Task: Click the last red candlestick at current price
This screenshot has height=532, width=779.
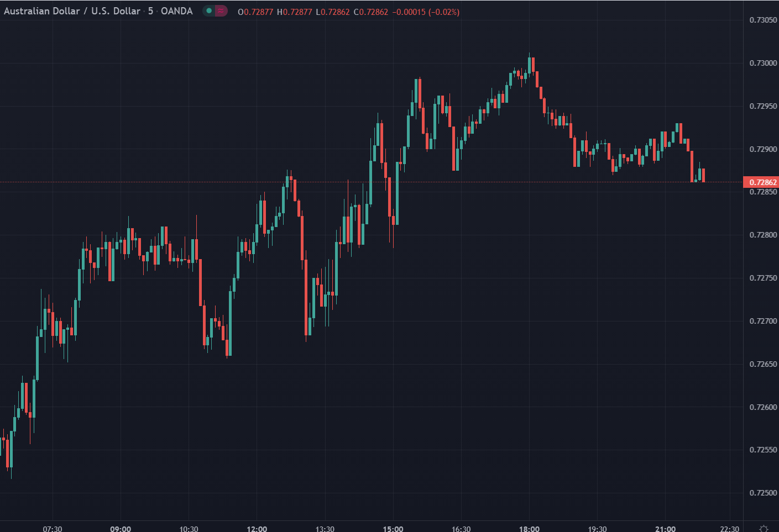Action: [x=703, y=175]
